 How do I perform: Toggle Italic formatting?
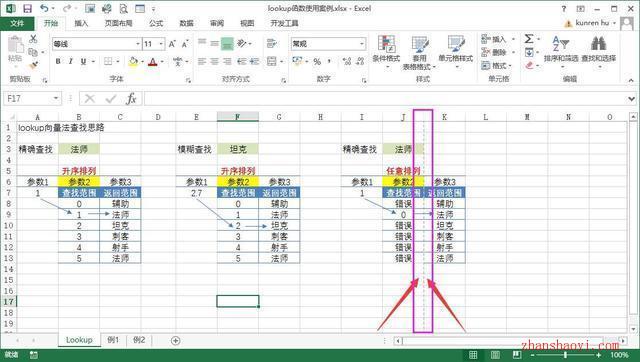click(71, 62)
